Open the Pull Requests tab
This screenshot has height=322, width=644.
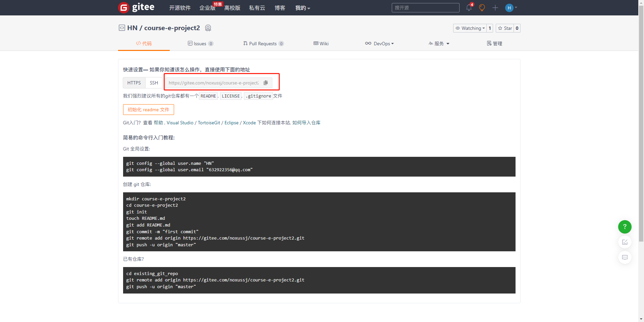pos(264,44)
